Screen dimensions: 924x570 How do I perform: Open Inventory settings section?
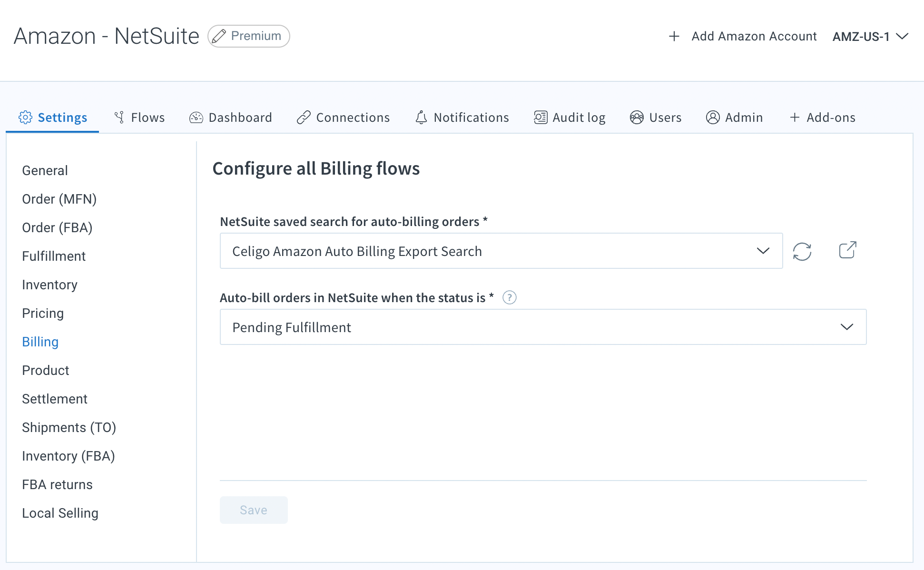[50, 285]
